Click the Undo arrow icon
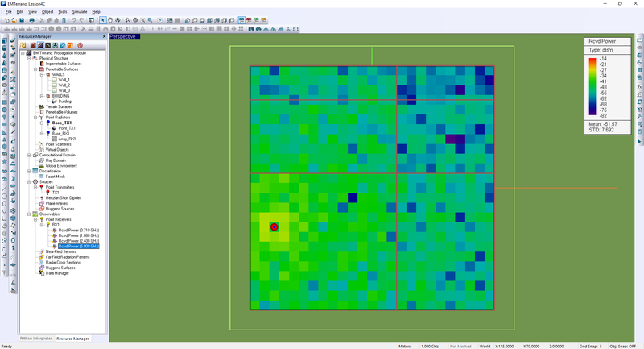This screenshot has height=349, width=644. click(x=74, y=20)
